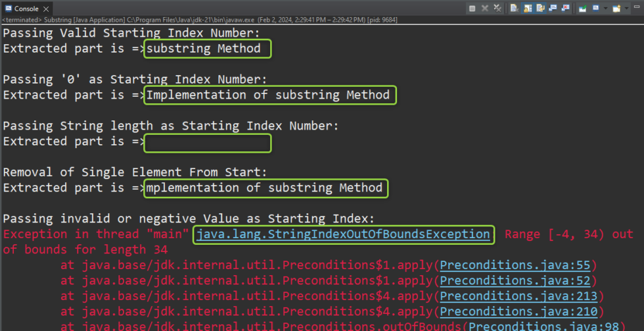Viewport: 644px width, 331px height.
Task: Open the dropdown next to Open Console
Action: (x=626, y=8)
